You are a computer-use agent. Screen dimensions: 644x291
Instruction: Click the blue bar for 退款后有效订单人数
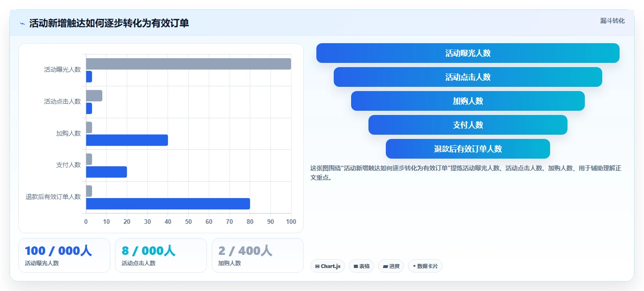pyautogui.click(x=168, y=204)
